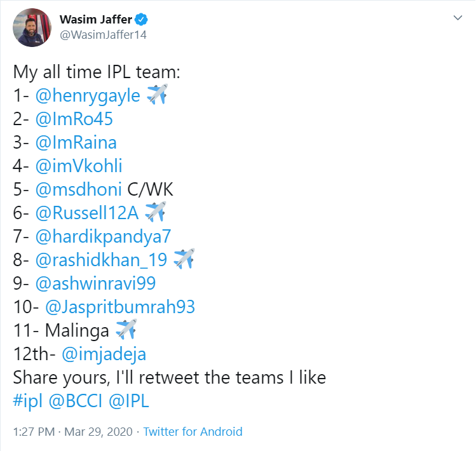
Task: Click airplane emoji next to Malinga
Action: tap(126, 330)
